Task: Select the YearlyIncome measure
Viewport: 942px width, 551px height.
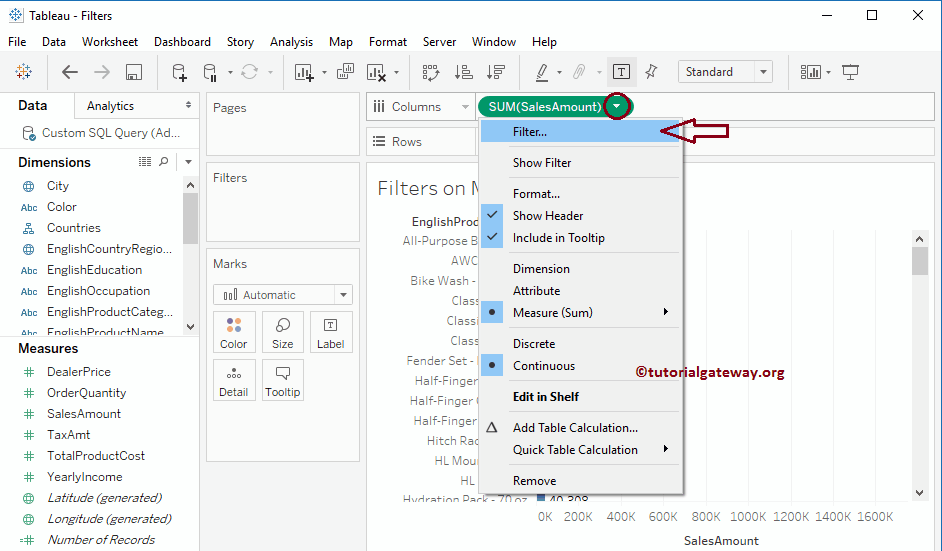Action: coord(85,476)
